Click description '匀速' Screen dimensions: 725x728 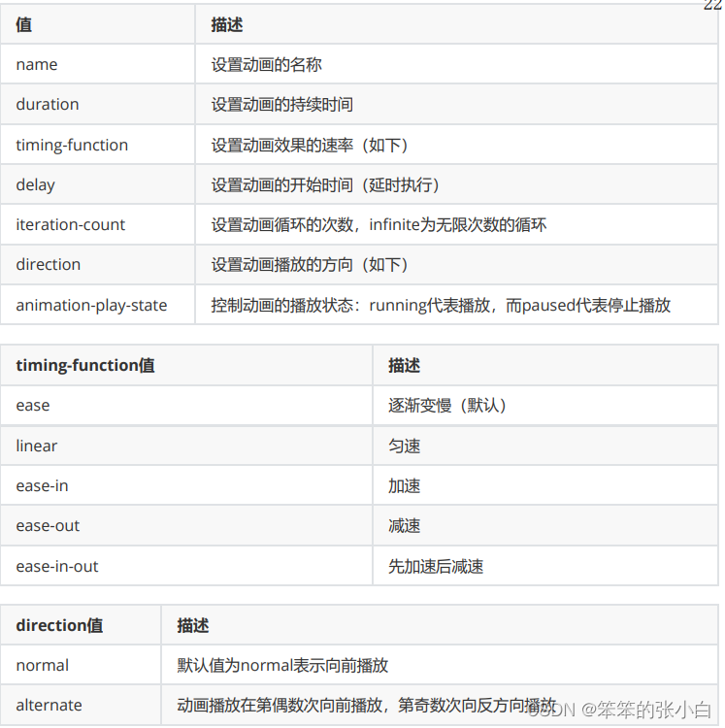405,447
